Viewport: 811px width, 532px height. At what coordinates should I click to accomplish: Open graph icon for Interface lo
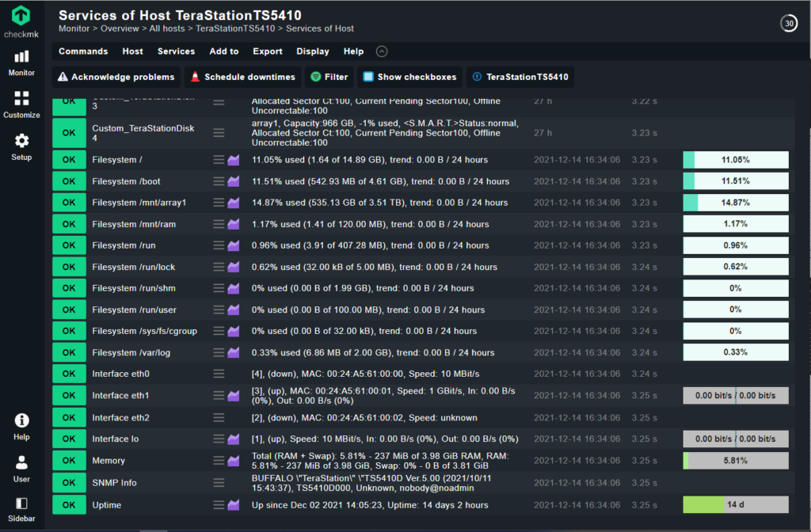click(234, 439)
